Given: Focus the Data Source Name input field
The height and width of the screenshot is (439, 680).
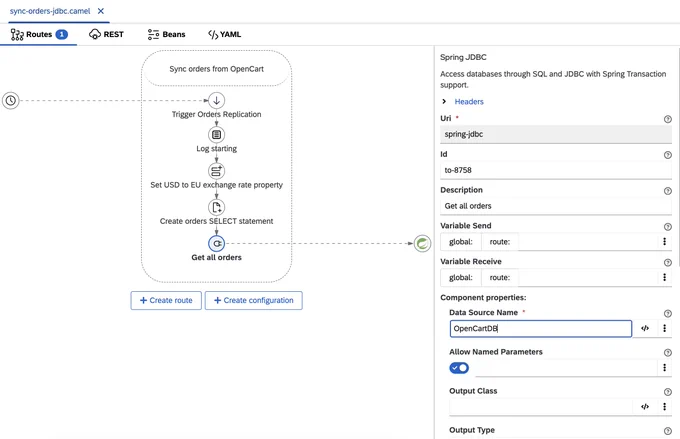Looking at the screenshot, I should point(541,328).
